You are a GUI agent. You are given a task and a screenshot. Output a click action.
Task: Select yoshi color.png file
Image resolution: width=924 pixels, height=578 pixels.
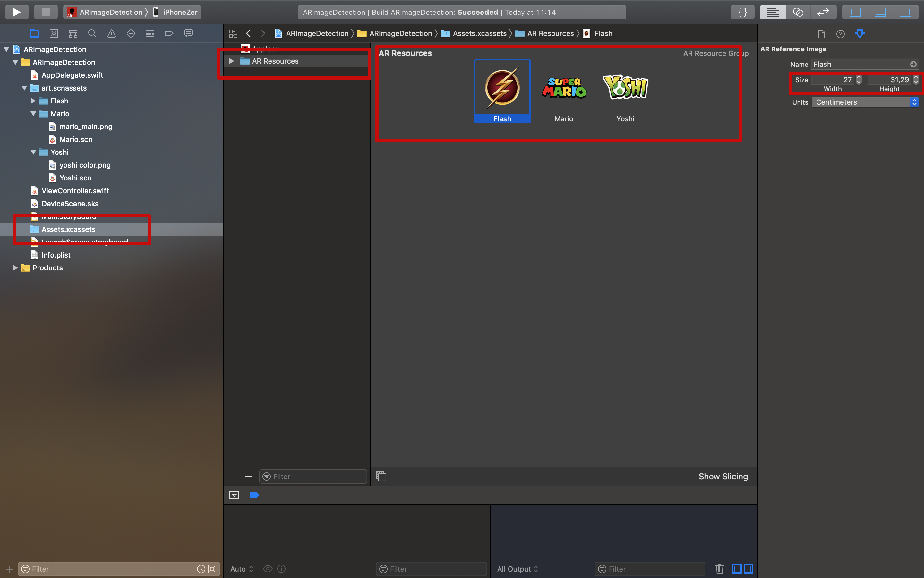click(85, 165)
